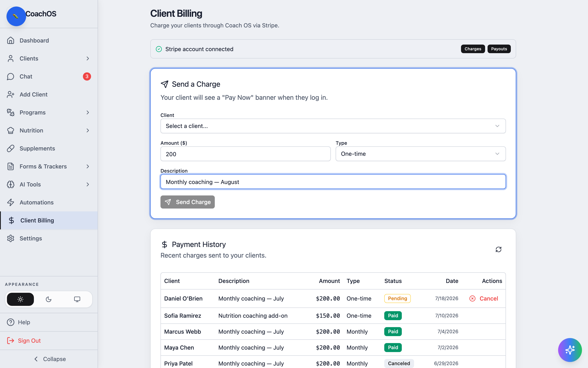588x368 pixels.
Task: Click the Stripe connected green check icon
Action: point(159,49)
